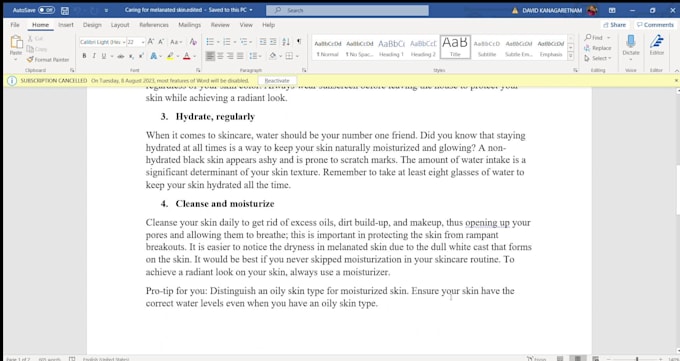Decrease paragraph indent
This screenshot has width=680, height=361.
(x=263, y=42)
